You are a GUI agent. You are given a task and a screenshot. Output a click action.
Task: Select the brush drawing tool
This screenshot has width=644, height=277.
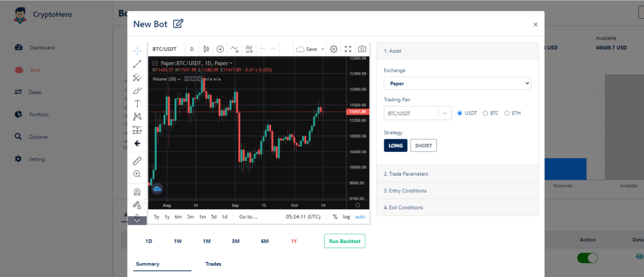(x=137, y=90)
